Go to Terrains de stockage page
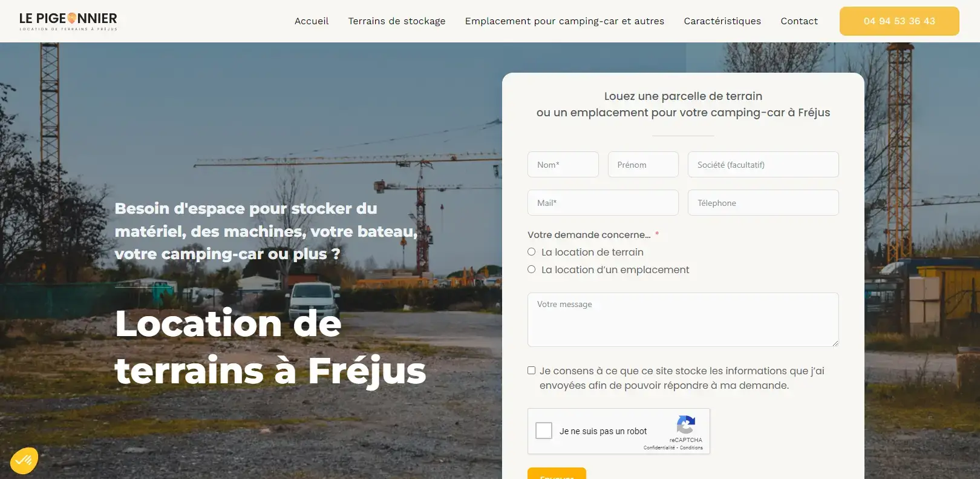980x479 pixels. 397,21
